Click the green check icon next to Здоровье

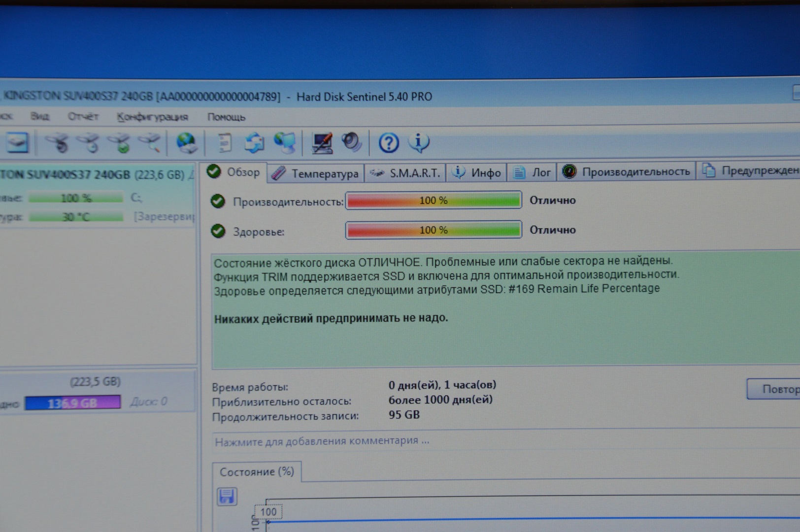click(x=218, y=231)
